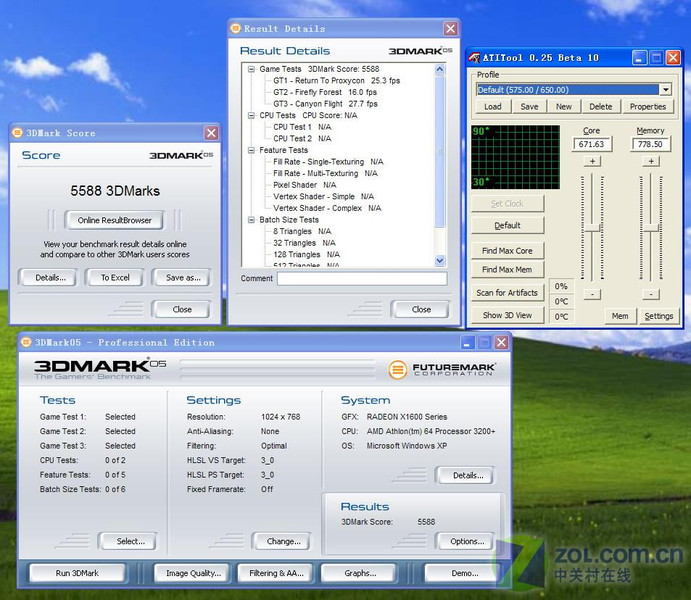Click Result Details scrollbar up arrow
The height and width of the screenshot is (600, 691).
click(x=439, y=69)
